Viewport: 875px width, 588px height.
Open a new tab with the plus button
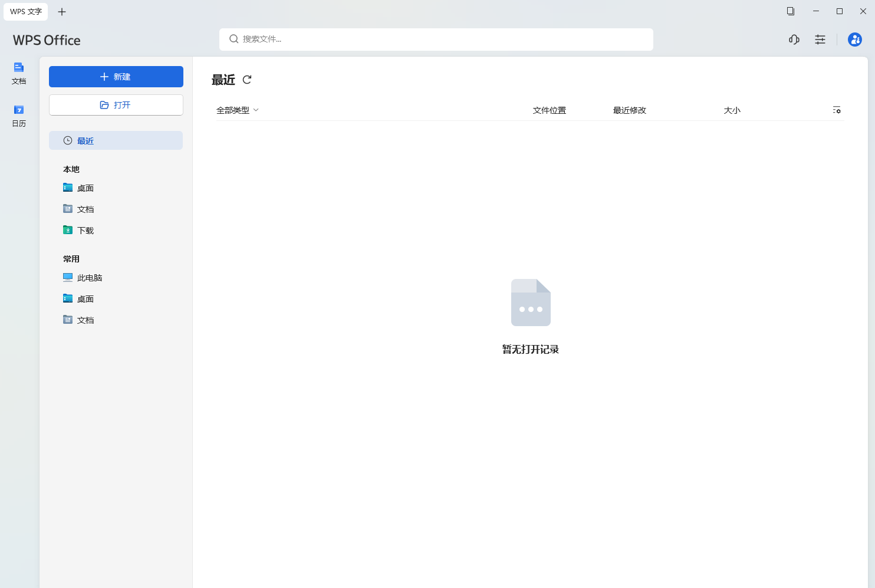click(x=61, y=11)
